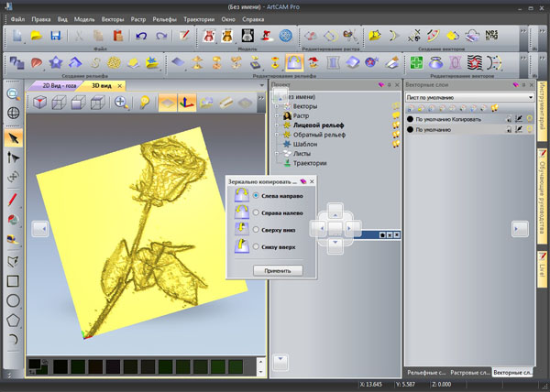Open the 'Инструментарий' side panel tab
Viewport: 550px width, 392px height.
[x=542, y=111]
